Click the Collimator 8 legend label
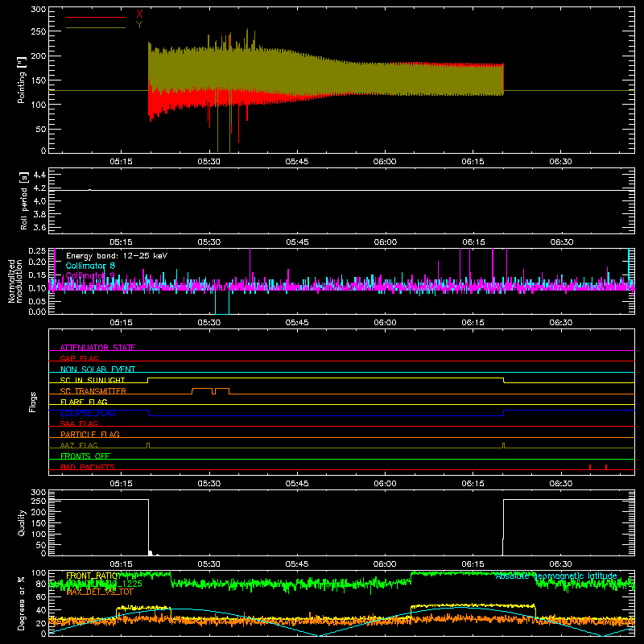The width and height of the screenshot is (644, 644). pos(90,266)
